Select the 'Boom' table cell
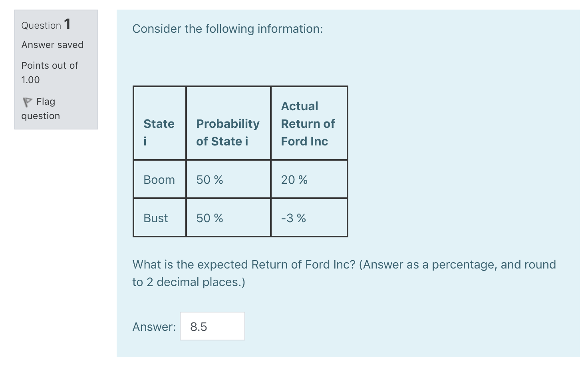The width and height of the screenshot is (588, 386). tap(159, 179)
